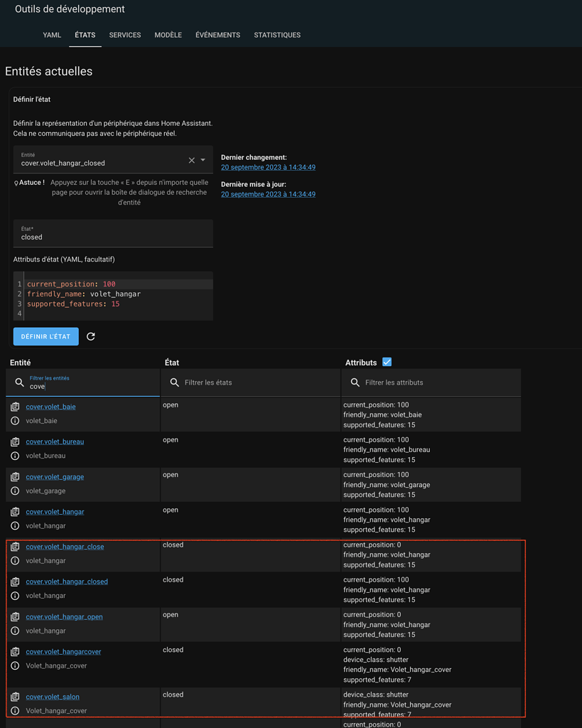Uncheck the Attributs checkbox
The height and width of the screenshot is (728, 582).
387,361
